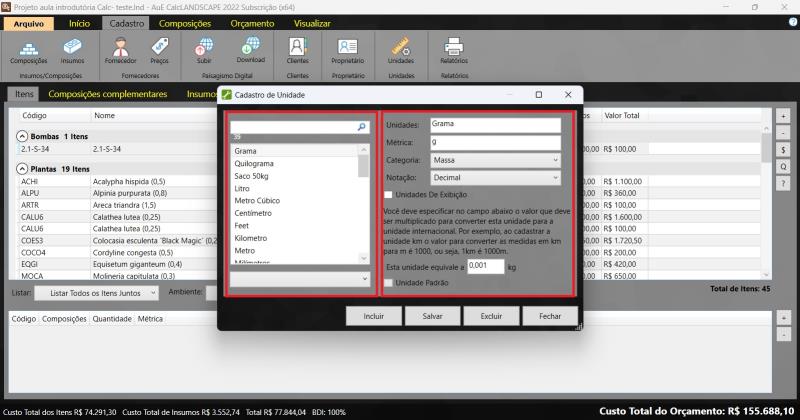800x420 pixels.
Task: Open the Notação dropdown showing Decimal
Action: tap(495, 178)
